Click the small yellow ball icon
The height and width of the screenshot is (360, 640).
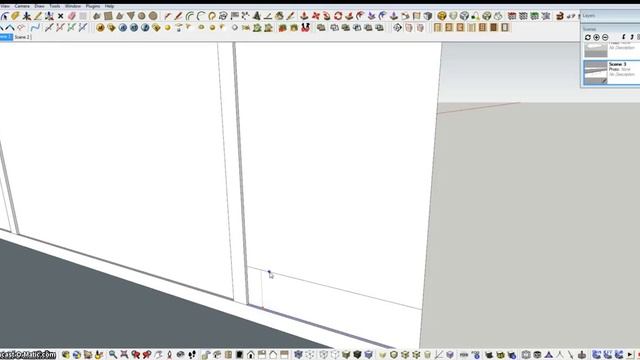tap(167, 28)
